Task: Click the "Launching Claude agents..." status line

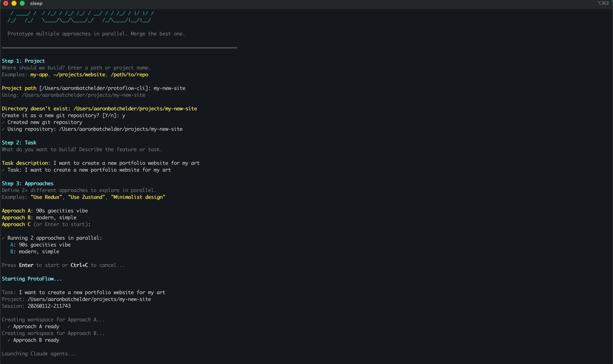Action: tap(39, 354)
